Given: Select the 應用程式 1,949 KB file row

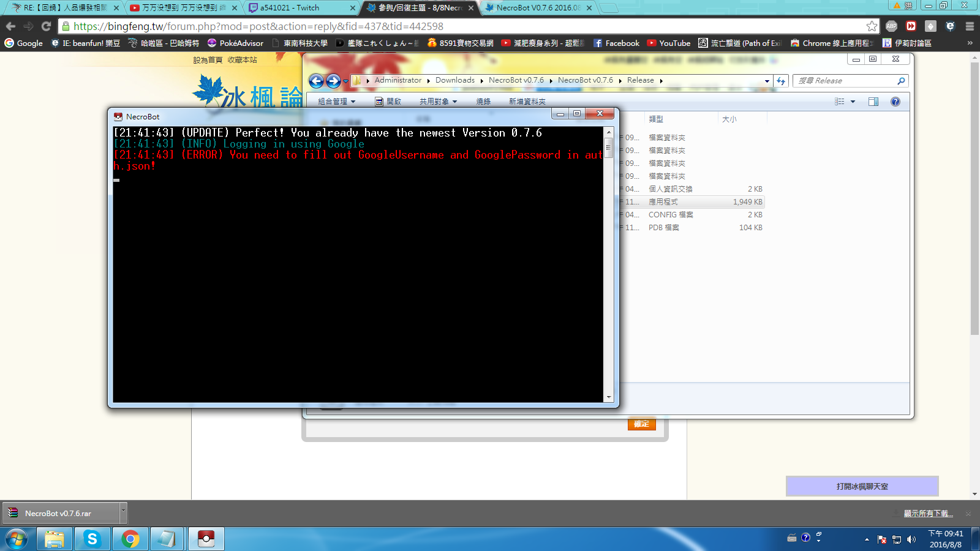Looking at the screenshot, I should tap(691, 202).
